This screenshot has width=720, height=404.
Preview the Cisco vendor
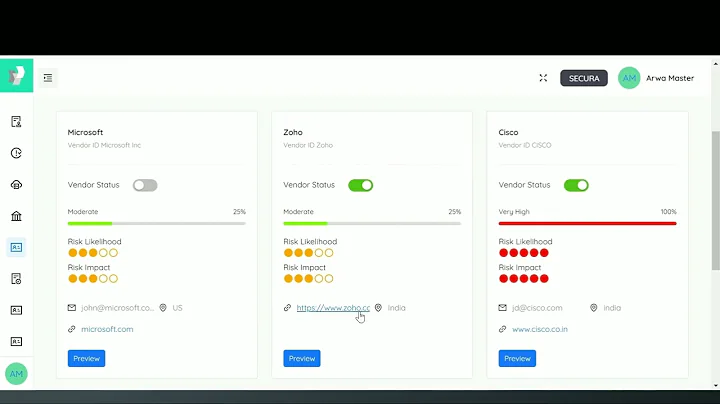(517, 359)
